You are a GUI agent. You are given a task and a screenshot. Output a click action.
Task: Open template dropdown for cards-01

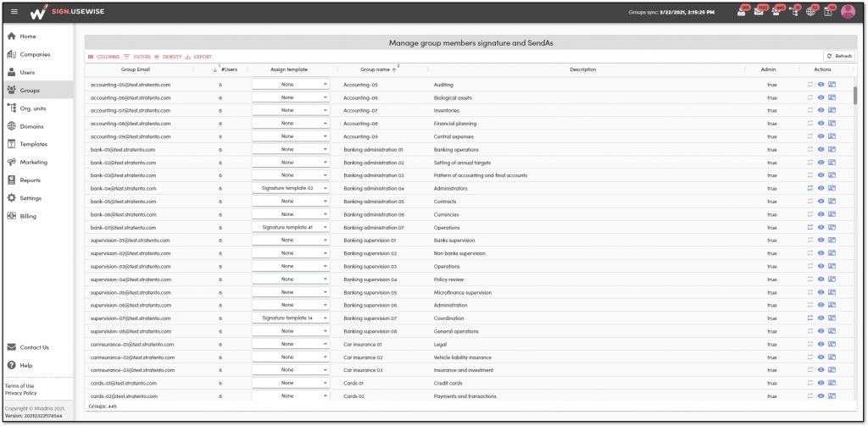(291, 383)
